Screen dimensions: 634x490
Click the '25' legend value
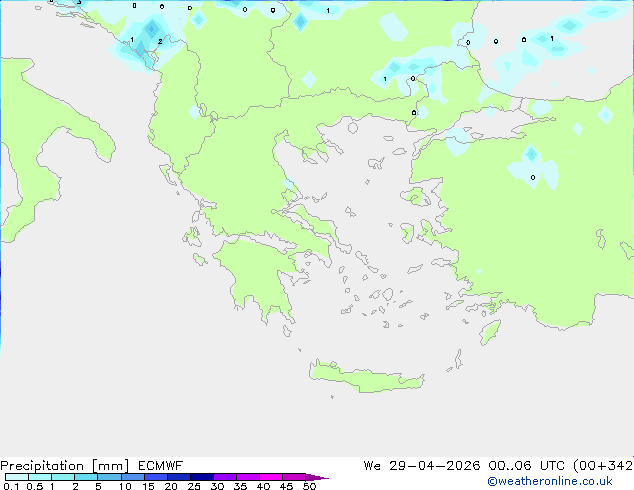pos(194,486)
